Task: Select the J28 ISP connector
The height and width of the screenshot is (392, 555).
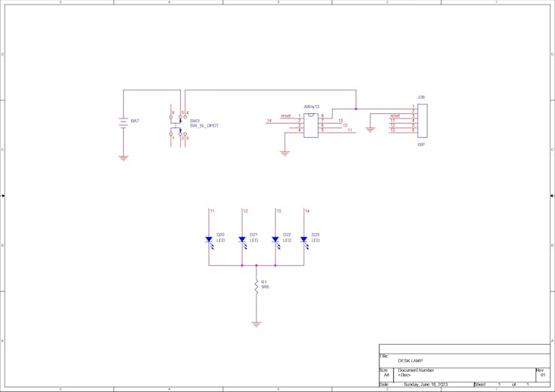Action: click(422, 121)
